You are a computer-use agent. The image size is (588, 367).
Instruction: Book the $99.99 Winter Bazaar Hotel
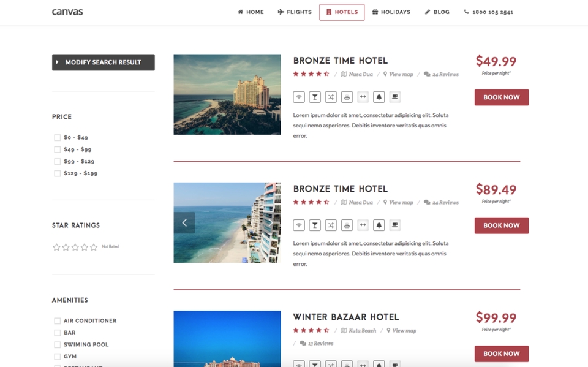pos(502,354)
